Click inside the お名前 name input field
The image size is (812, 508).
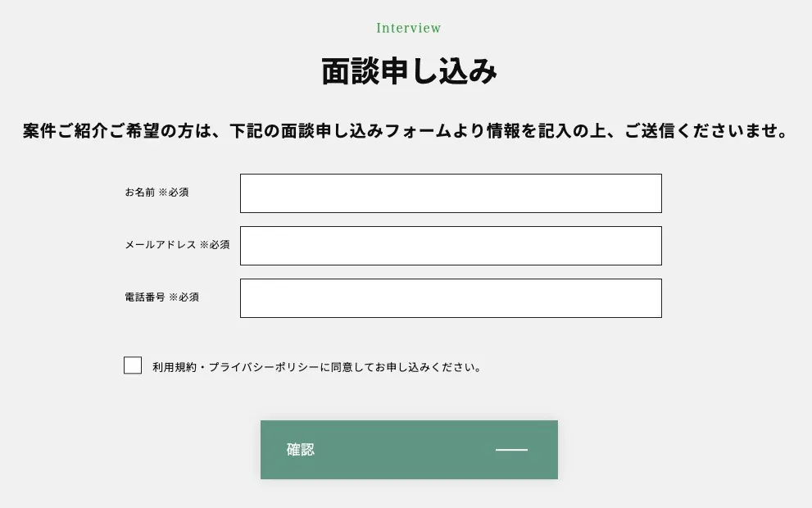pos(451,193)
